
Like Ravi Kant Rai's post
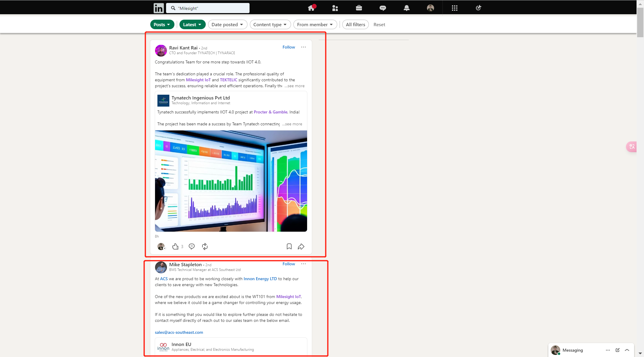coord(175,247)
